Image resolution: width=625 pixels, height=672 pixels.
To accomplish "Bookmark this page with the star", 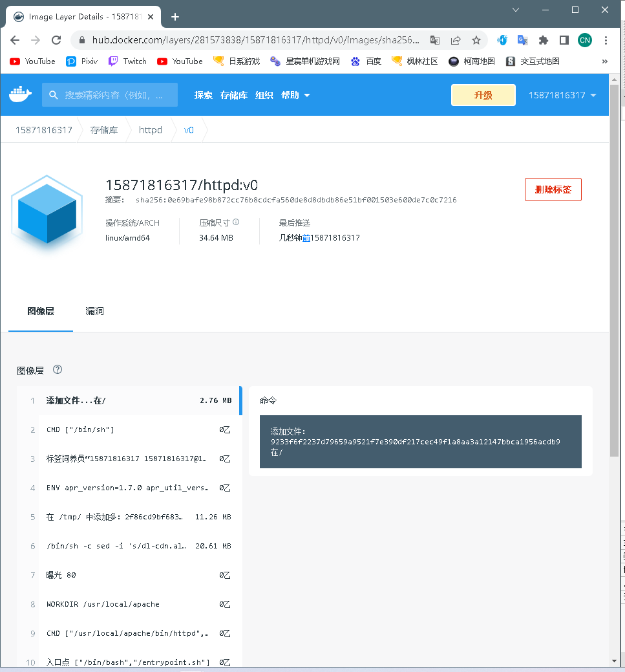I will point(476,40).
